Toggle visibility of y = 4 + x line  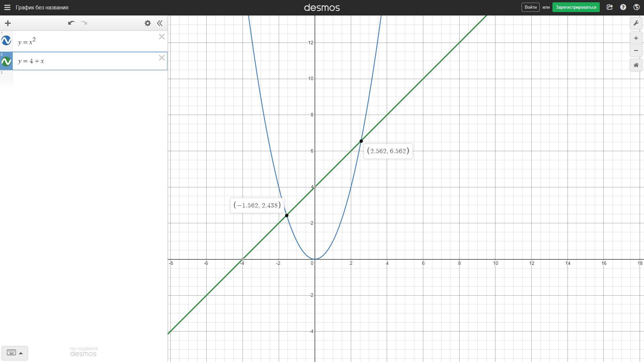coord(6,61)
